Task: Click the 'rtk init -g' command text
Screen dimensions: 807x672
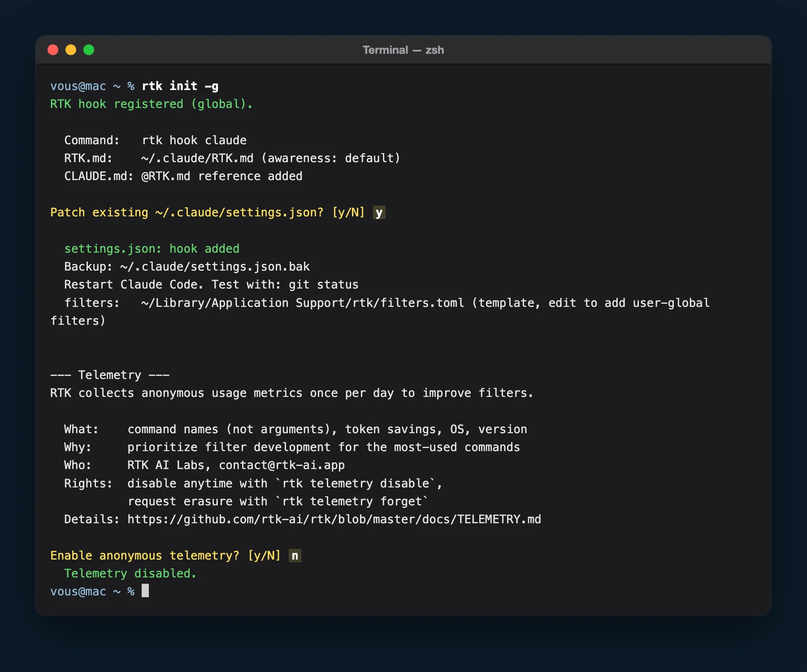Action: point(180,86)
